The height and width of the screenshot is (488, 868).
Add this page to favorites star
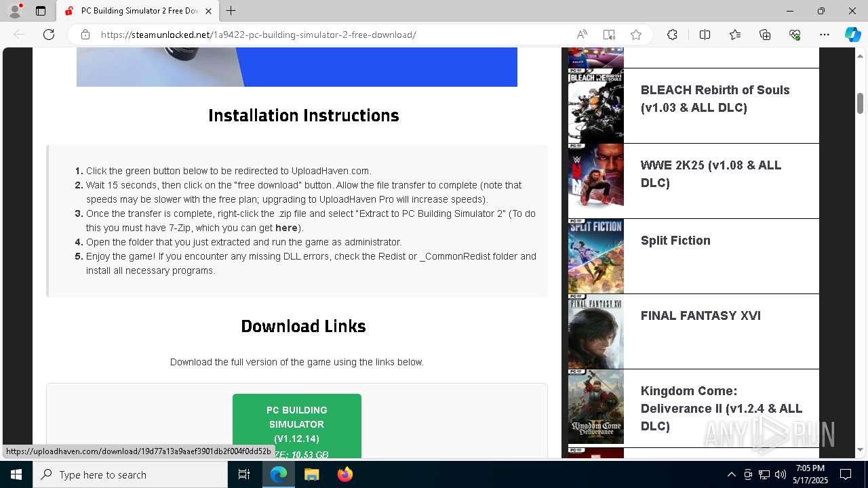click(x=635, y=35)
